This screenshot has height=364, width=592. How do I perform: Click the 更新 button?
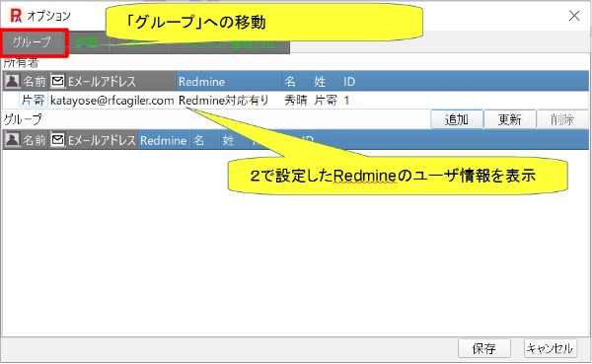510,119
